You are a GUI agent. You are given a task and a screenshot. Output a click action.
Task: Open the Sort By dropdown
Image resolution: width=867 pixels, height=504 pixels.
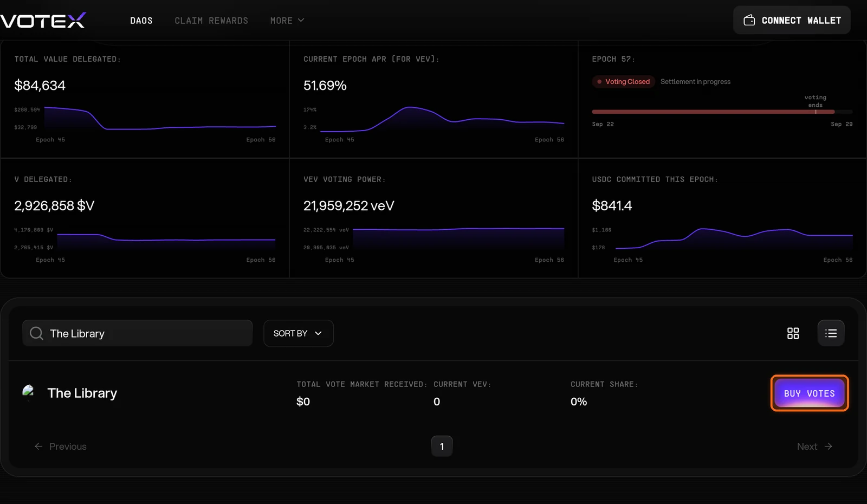tap(299, 333)
